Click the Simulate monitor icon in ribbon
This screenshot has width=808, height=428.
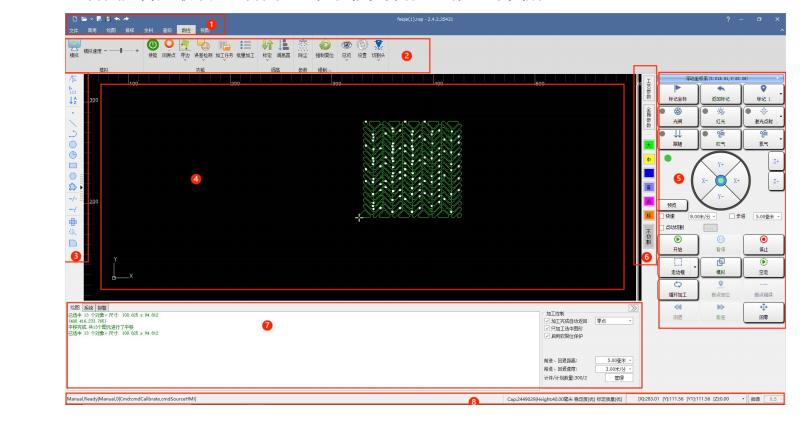[x=74, y=45]
